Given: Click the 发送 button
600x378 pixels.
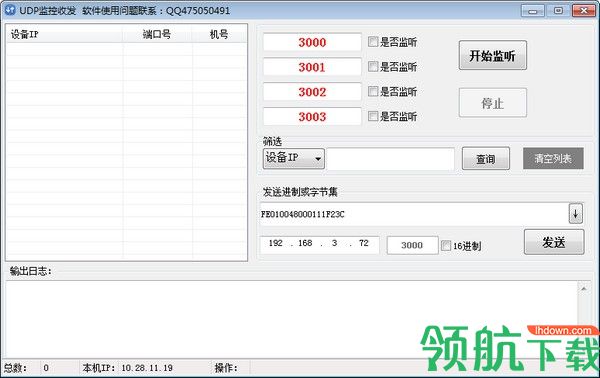Looking at the screenshot, I should (x=554, y=242).
